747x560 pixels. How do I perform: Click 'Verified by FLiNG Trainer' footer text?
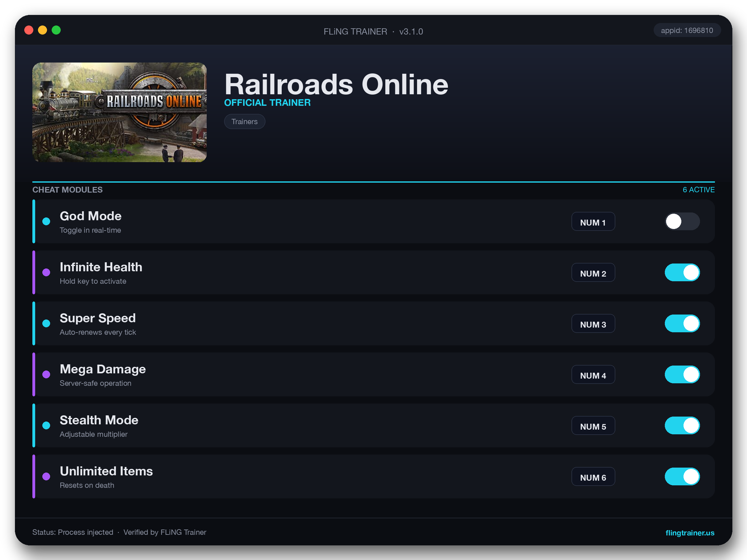coord(165,532)
